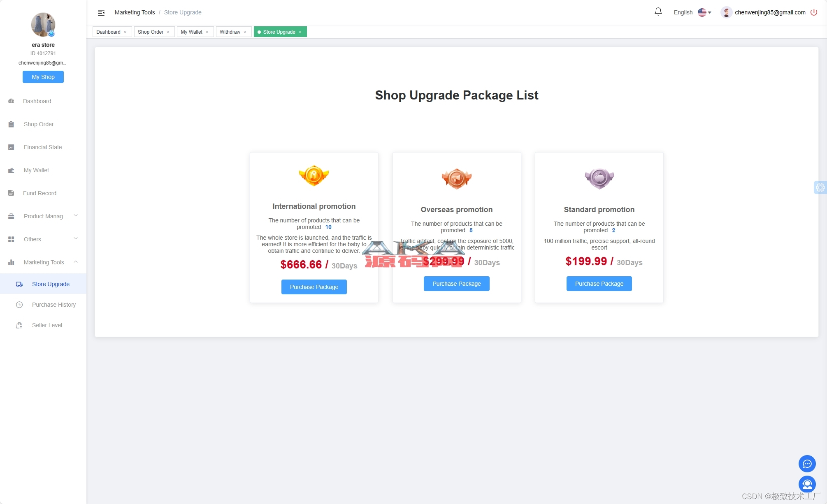Click the Standard promotion purple badge
The height and width of the screenshot is (504, 827).
(x=599, y=178)
